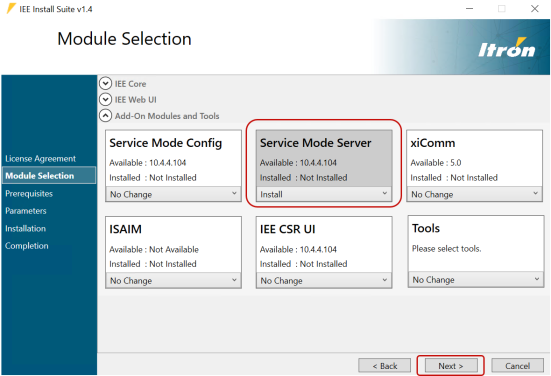Click the Module Selection page heading
Viewport: 551px width, 376px height.
tap(124, 39)
